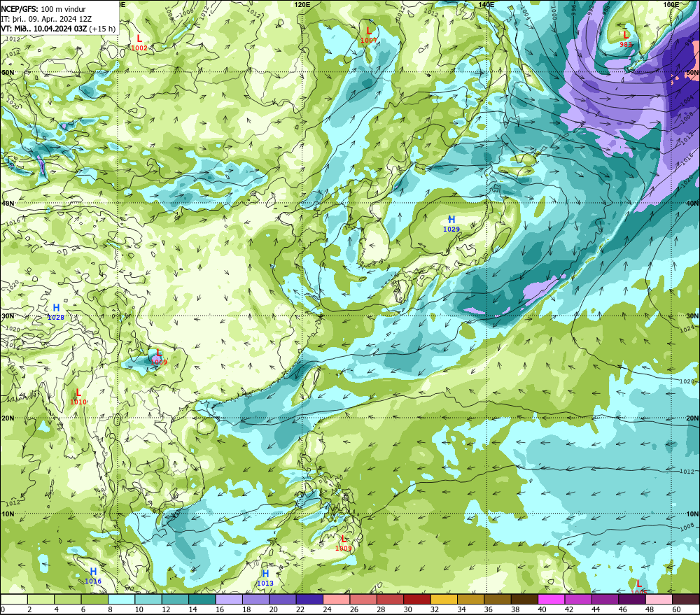Viewport: 700px width, 615px height.
Task: Click the legend value '40'
Action: point(542,609)
